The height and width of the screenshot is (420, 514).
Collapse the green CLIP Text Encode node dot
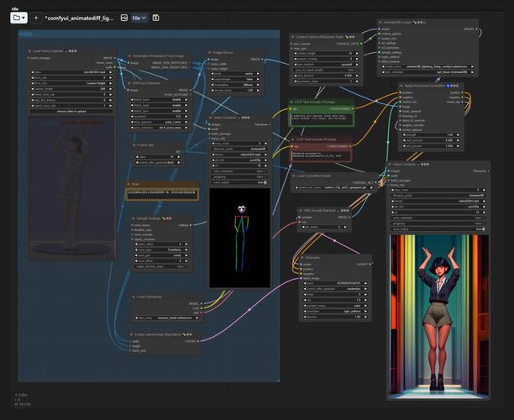291,102
